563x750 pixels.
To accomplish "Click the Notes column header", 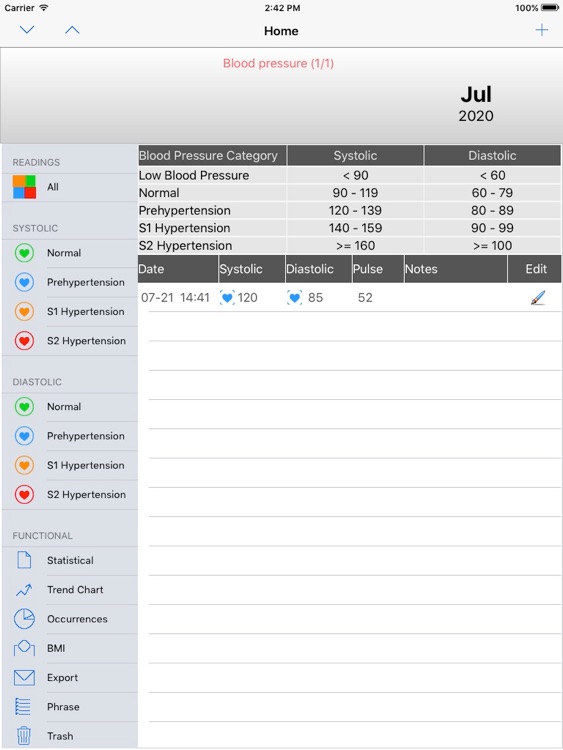I will [455, 269].
